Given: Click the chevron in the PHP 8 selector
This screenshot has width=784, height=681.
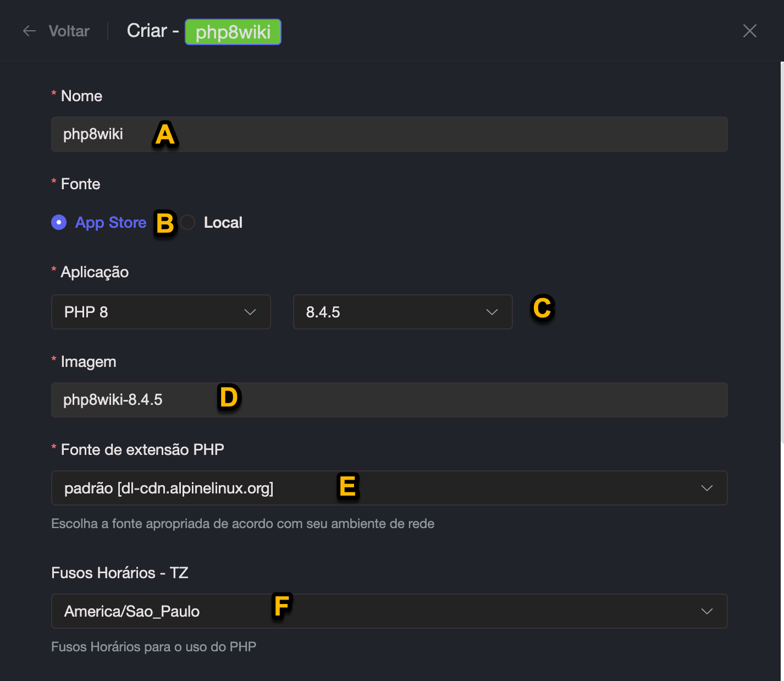Looking at the screenshot, I should tap(250, 312).
